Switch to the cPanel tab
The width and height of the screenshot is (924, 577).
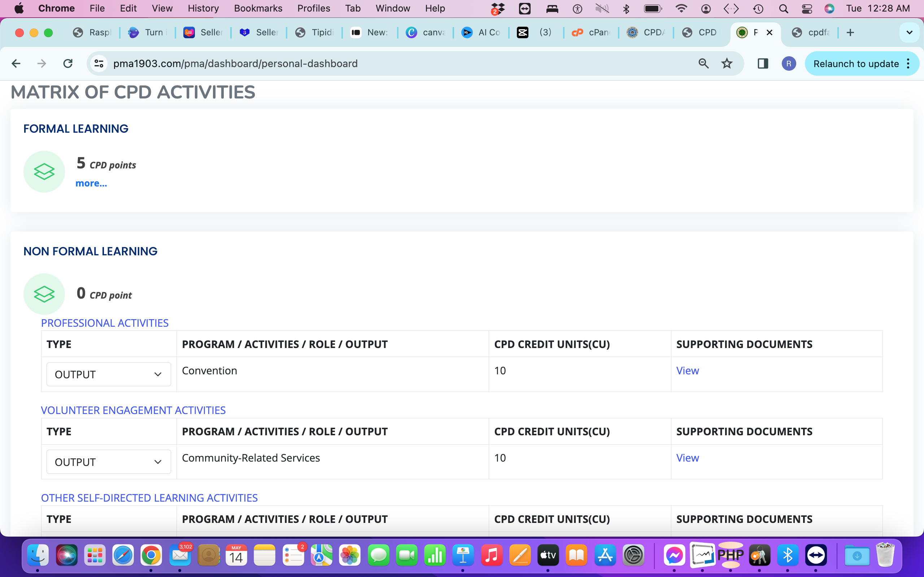pos(591,32)
